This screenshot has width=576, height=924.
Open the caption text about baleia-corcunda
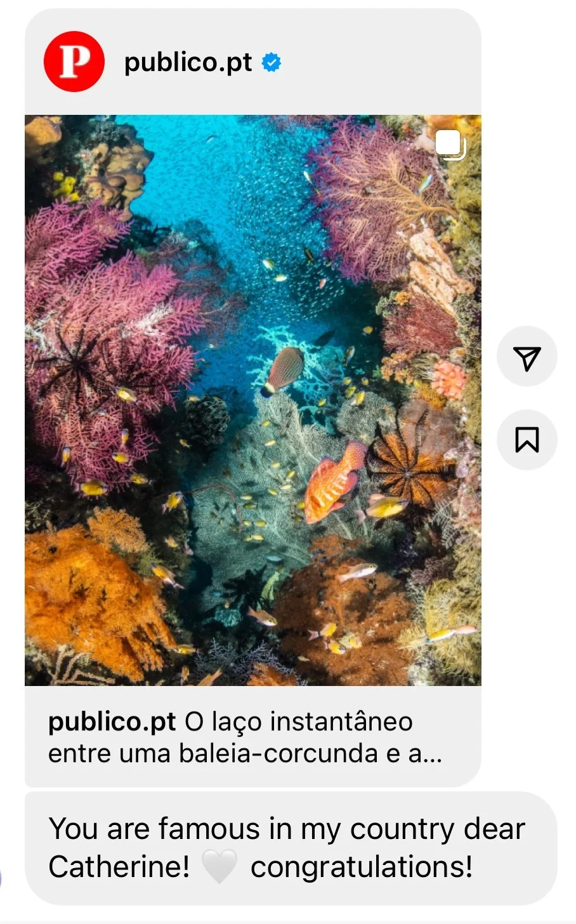[245, 737]
